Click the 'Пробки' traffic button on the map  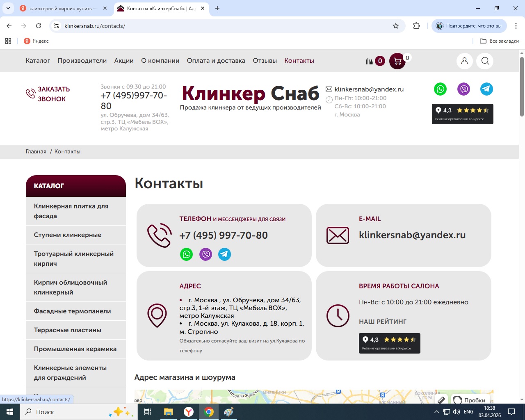(470, 400)
